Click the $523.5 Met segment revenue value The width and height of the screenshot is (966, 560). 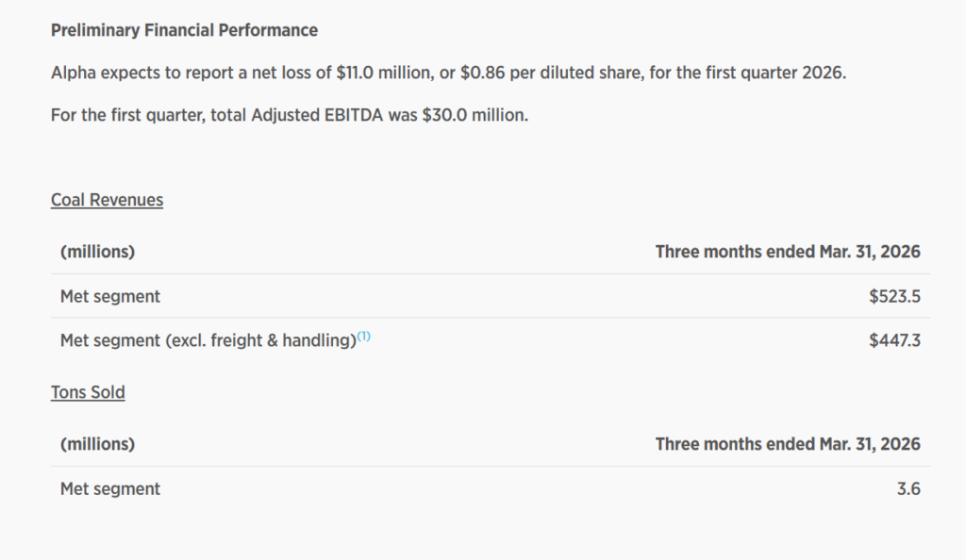point(894,296)
